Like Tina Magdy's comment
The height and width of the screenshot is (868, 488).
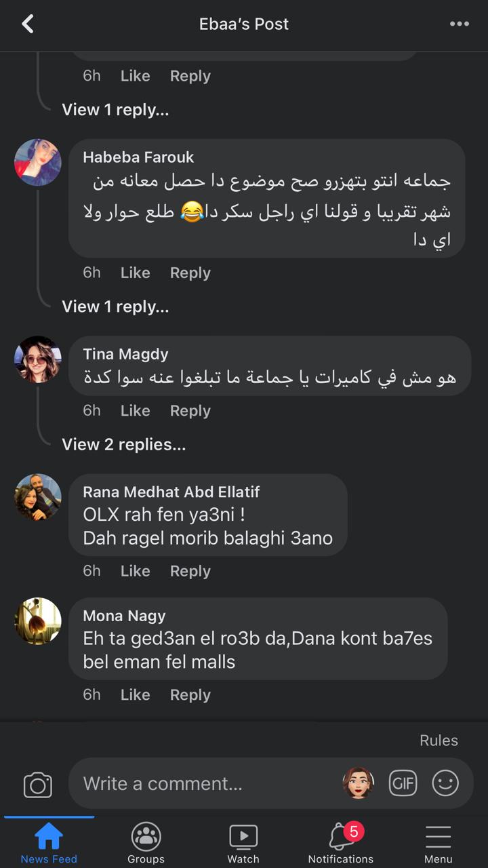[x=135, y=411]
